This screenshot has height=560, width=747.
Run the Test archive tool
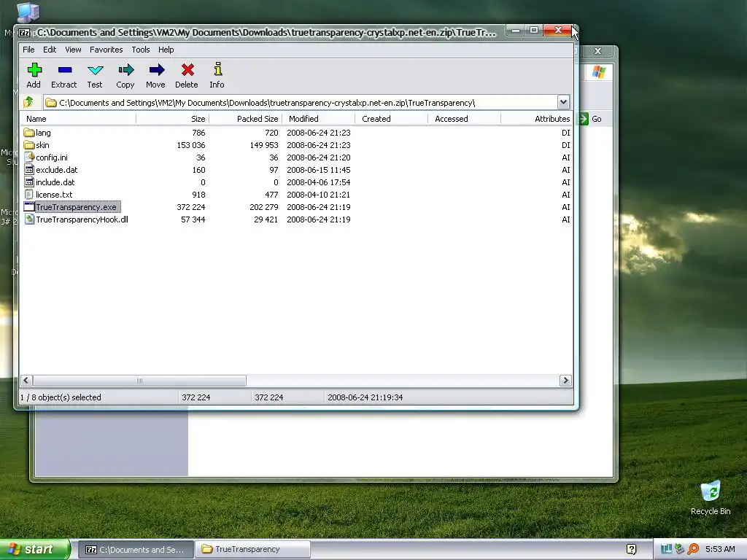tap(96, 71)
